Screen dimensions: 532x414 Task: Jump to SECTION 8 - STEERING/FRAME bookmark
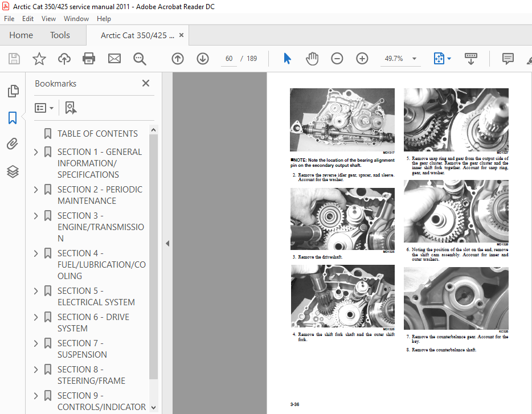tap(91, 375)
